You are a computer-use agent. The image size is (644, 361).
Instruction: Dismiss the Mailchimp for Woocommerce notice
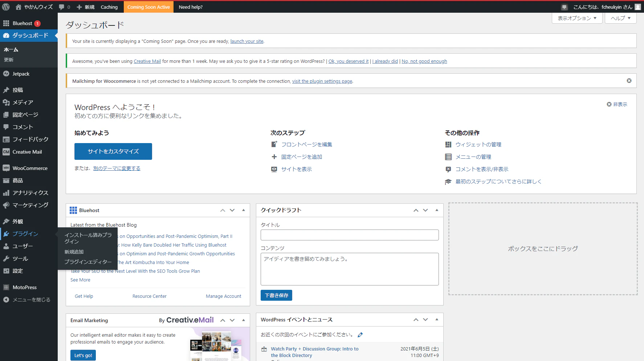(x=629, y=81)
